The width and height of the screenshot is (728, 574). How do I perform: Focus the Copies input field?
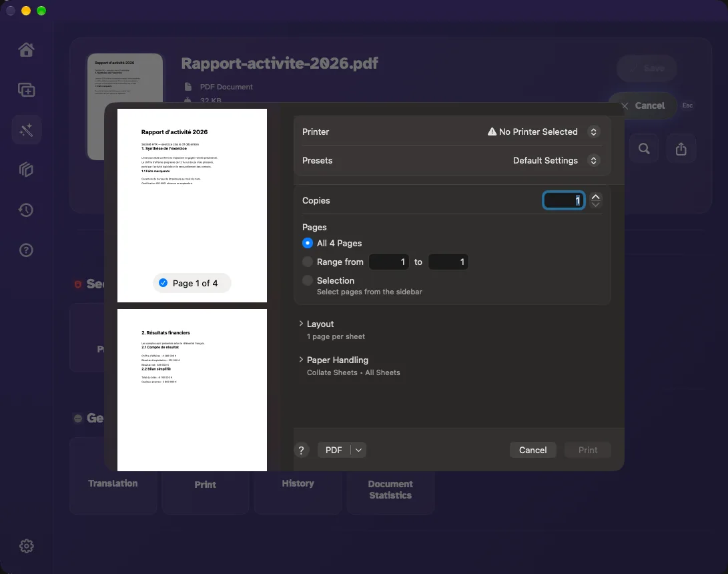click(563, 201)
